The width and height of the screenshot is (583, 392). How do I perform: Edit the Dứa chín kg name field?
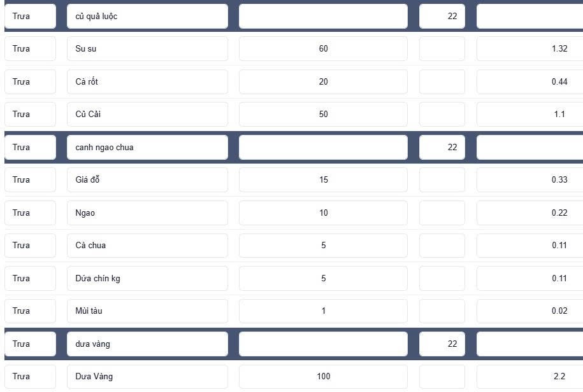pyautogui.click(x=147, y=279)
